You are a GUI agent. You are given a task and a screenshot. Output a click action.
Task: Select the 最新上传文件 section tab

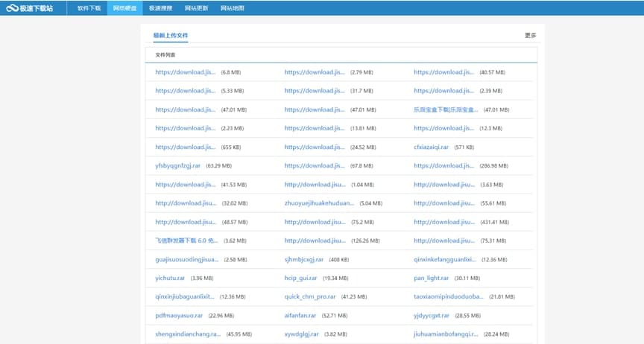171,35
